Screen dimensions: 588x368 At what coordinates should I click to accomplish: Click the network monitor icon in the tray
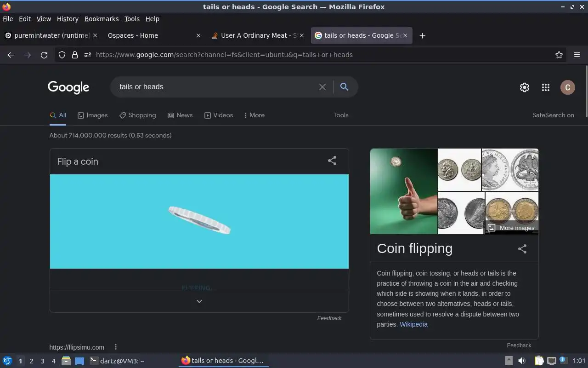click(x=552, y=361)
